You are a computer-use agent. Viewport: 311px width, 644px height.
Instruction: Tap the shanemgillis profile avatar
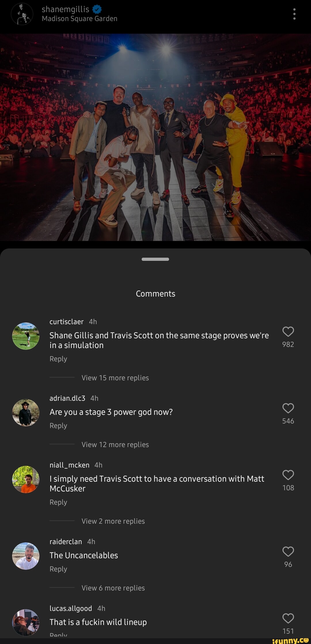click(x=22, y=14)
